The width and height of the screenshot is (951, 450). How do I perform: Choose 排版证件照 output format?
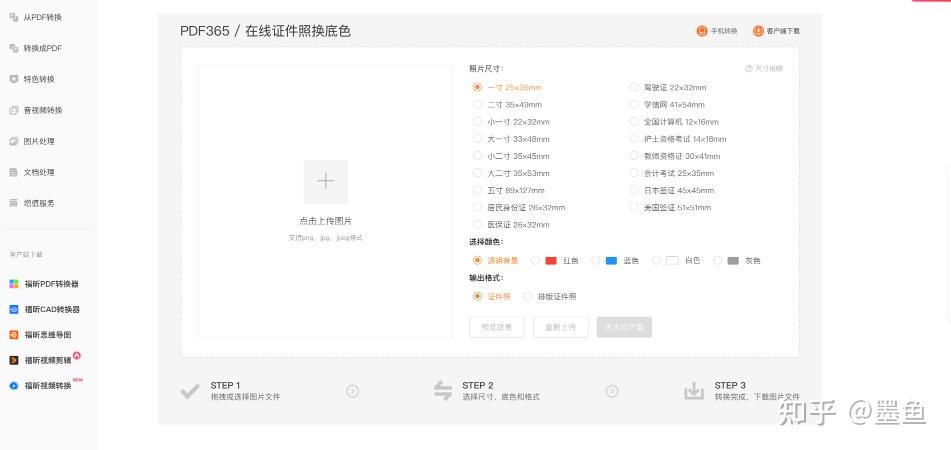[549, 297]
